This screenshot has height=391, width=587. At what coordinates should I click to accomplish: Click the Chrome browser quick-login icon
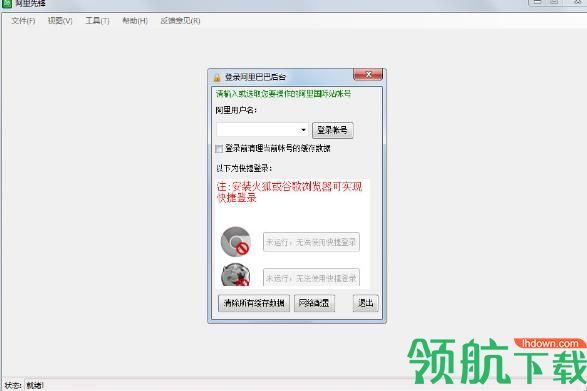coord(235,242)
